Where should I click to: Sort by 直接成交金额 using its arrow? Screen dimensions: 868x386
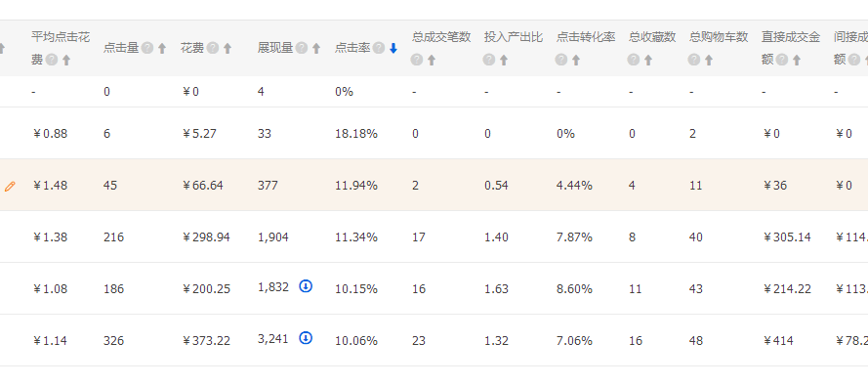[797, 60]
